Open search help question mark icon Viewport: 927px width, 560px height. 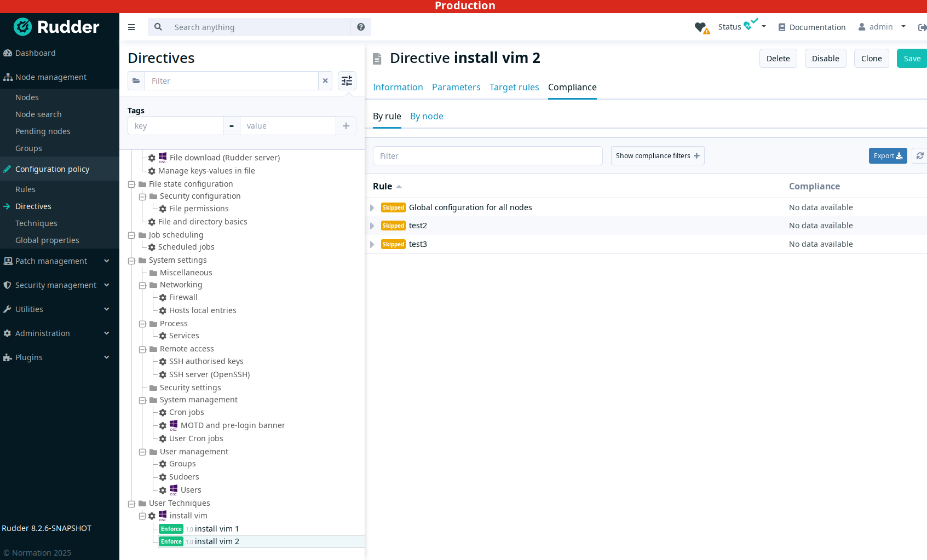click(361, 27)
